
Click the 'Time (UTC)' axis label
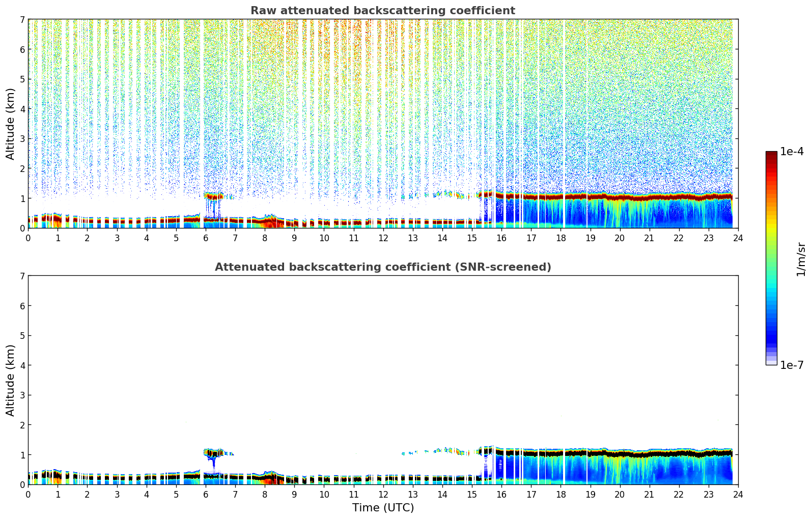[383, 508]
